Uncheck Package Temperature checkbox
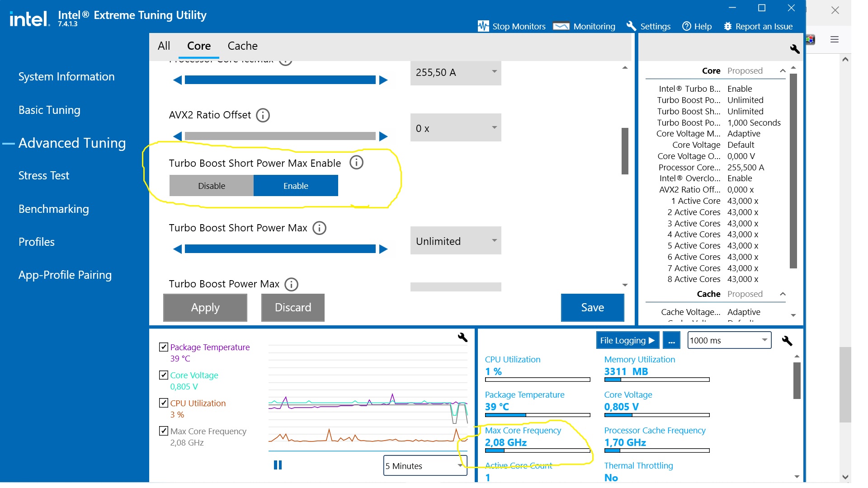Viewport: 868px width, 488px height. 164,347
